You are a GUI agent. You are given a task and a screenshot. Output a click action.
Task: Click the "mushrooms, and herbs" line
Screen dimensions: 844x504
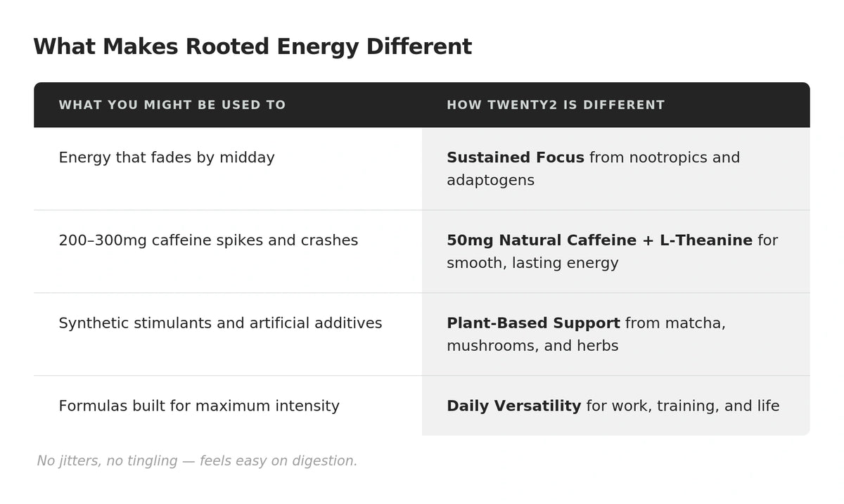[532, 347]
